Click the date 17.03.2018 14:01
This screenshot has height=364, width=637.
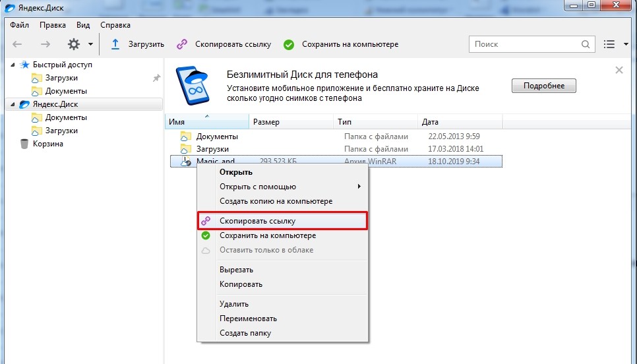point(456,149)
